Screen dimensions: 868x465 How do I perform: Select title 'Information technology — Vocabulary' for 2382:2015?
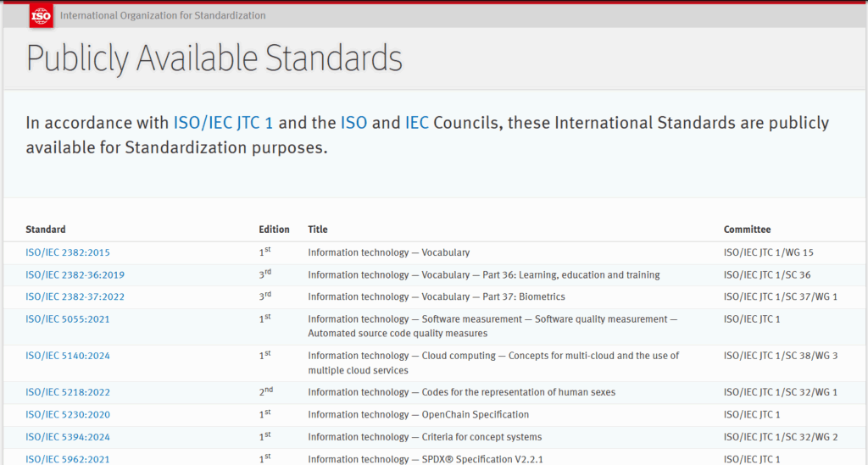tap(388, 252)
